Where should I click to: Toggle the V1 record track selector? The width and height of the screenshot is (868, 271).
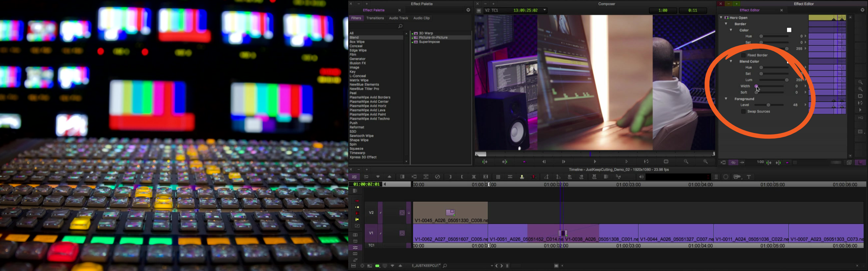pos(371,233)
